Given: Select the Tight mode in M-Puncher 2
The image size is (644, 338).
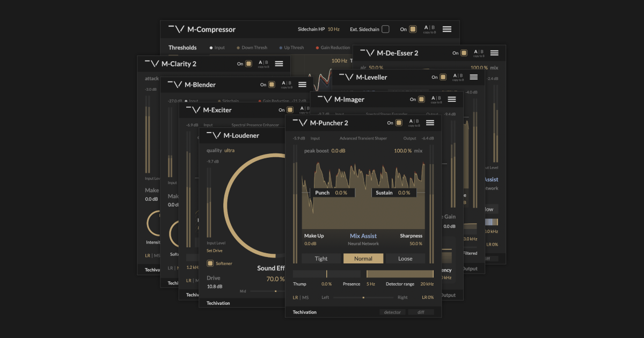Looking at the screenshot, I should [321, 258].
